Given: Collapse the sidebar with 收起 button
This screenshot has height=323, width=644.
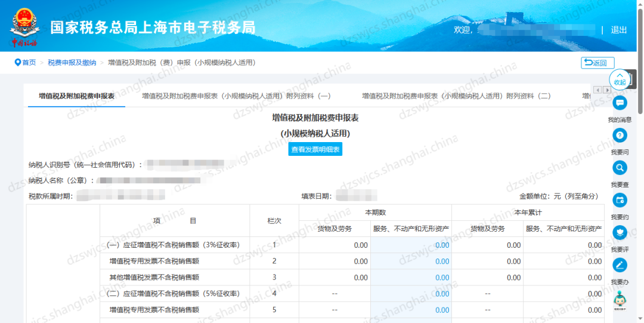Looking at the screenshot, I should coord(620,79).
